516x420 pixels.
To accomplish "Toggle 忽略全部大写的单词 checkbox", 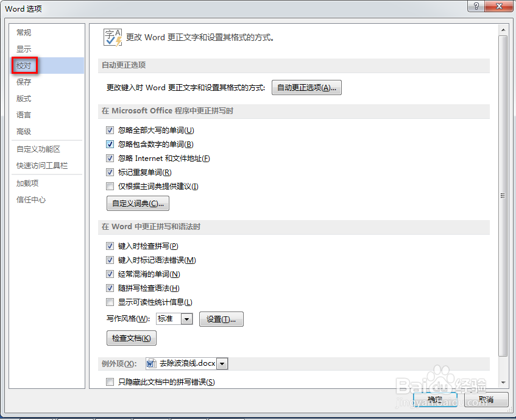I will click(x=110, y=130).
